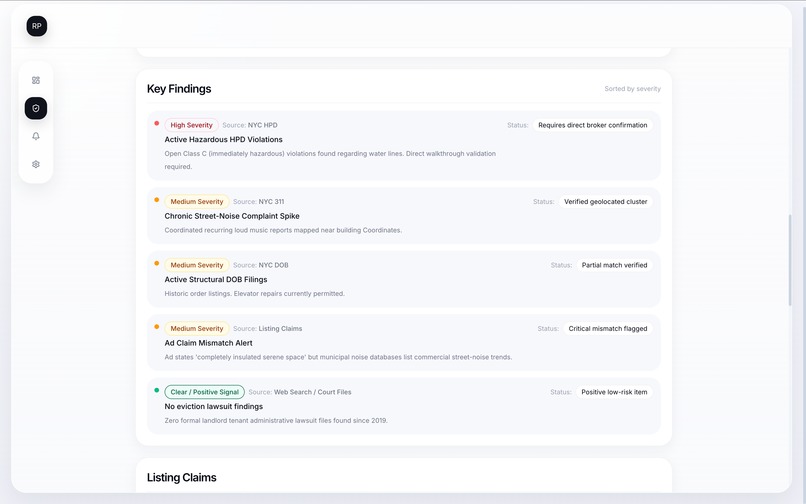Click 'Requires direct broker confirmation' status pill
This screenshot has height=504, width=806.
pos(593,125)
